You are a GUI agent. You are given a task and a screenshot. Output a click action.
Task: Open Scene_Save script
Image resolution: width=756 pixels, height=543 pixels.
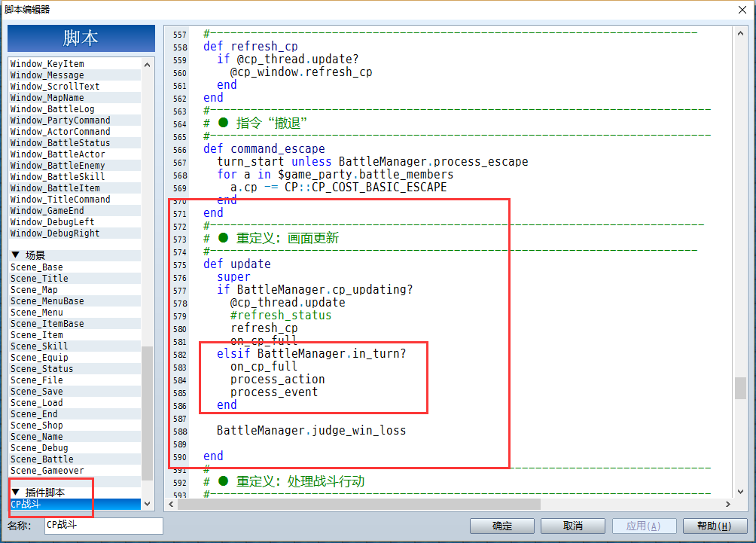(75, 392)
